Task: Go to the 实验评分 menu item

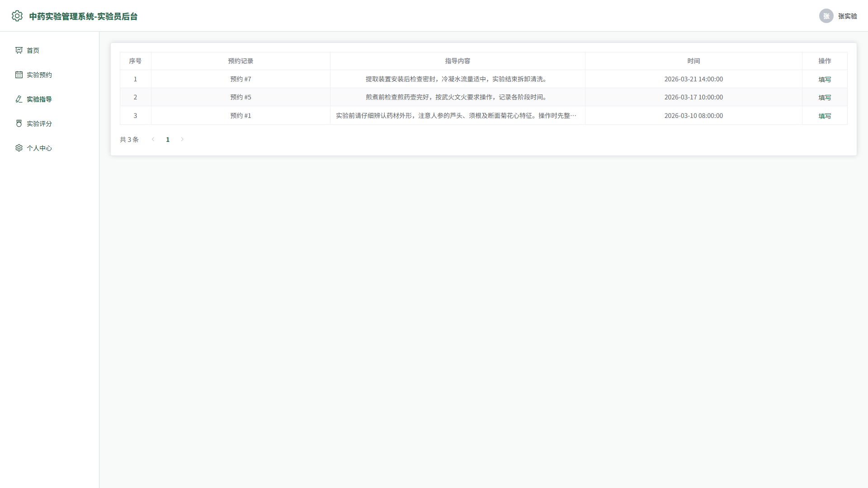Action: (50, 123)
